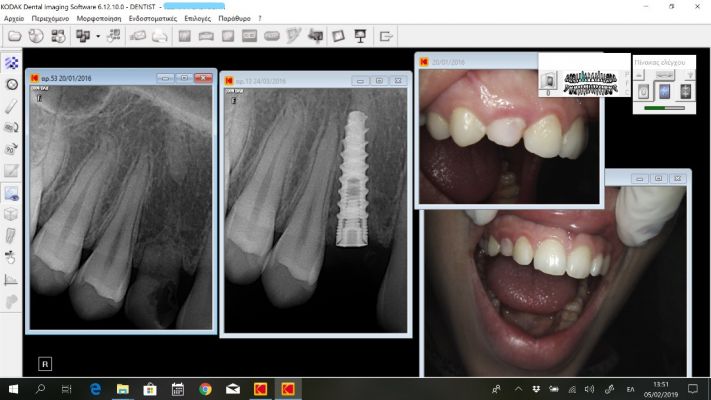This screenshot has height=400, width=711.
Task: Click the R orientation marker button
Action: click(x=45, y=364)
